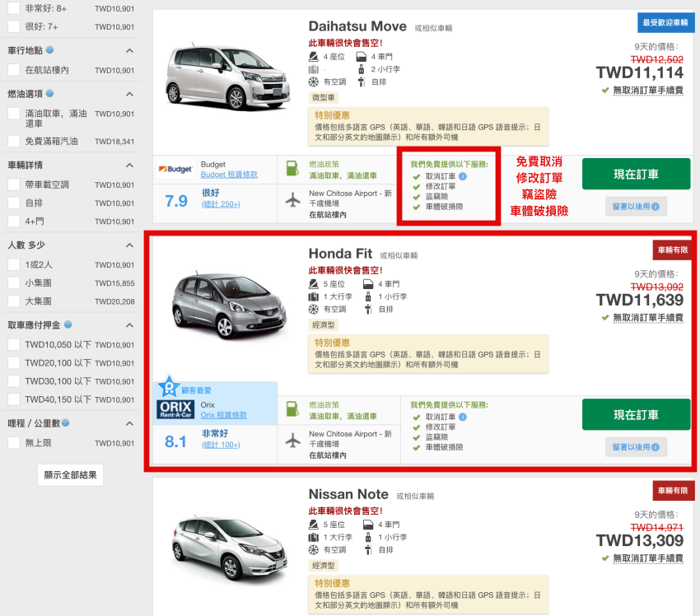Click info icon beside 車行地點 filter

click(x=49, y=50)
